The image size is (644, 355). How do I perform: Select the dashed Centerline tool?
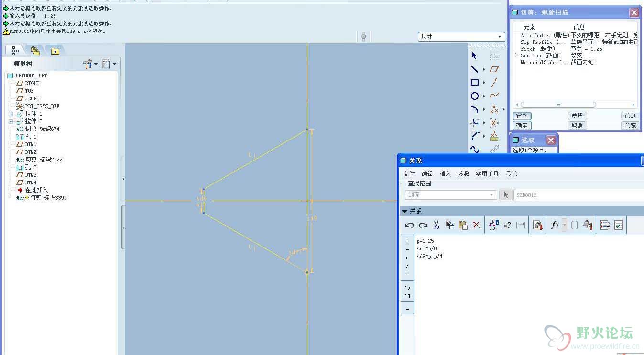(x=494, y=83)
